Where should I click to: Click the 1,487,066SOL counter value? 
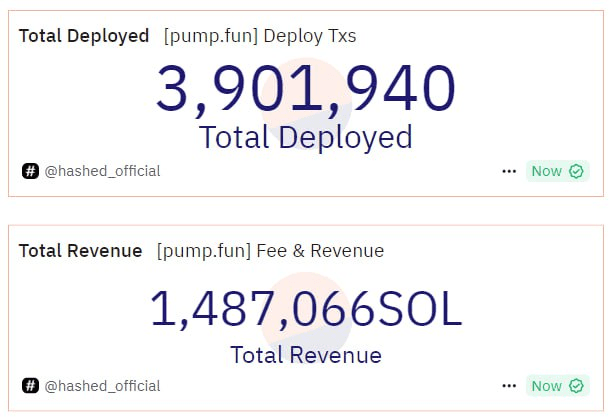pos(306,310)
